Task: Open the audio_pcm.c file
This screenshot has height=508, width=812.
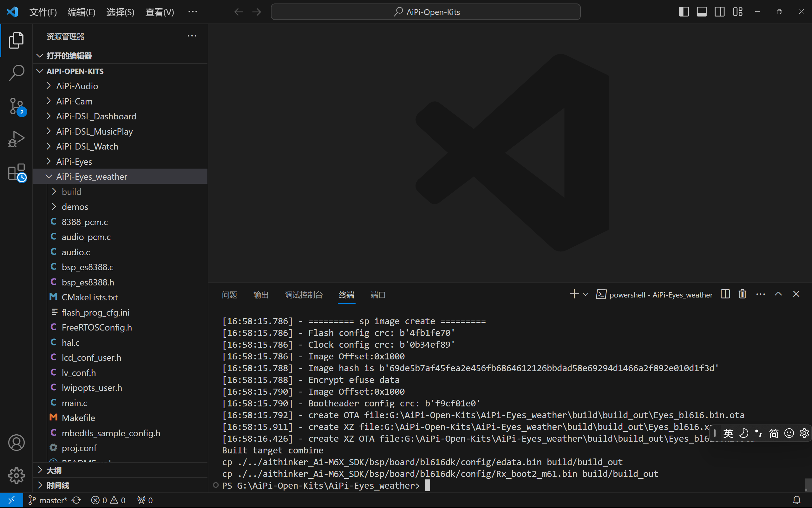Action: tap(120, 237)
